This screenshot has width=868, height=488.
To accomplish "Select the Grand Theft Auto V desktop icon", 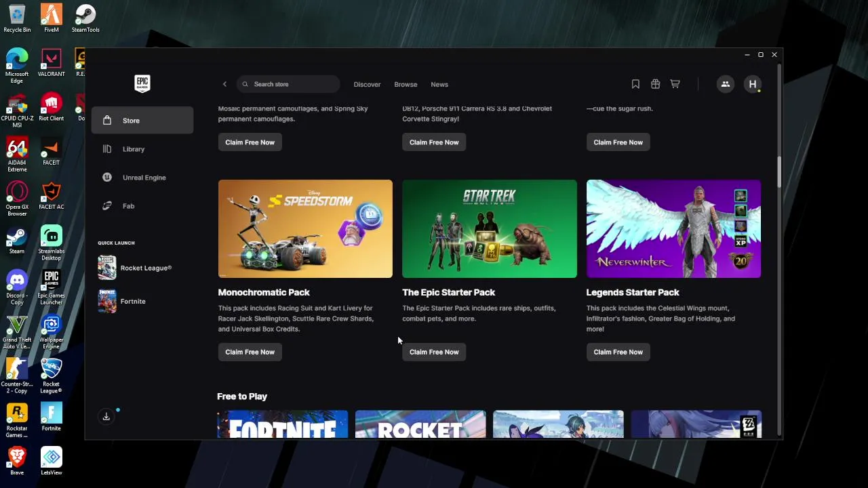I will coord(17,332).
